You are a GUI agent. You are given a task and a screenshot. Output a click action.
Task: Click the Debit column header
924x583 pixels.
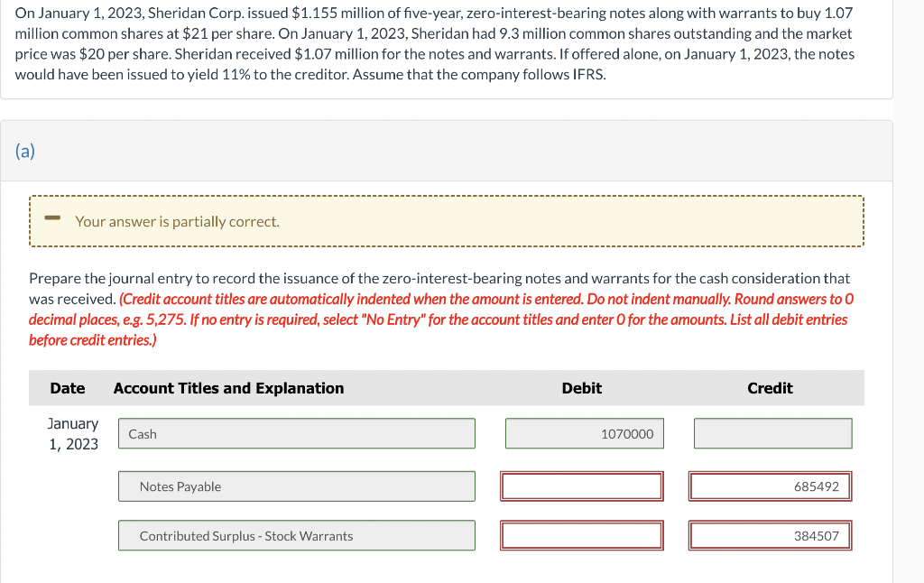(581, 388)
